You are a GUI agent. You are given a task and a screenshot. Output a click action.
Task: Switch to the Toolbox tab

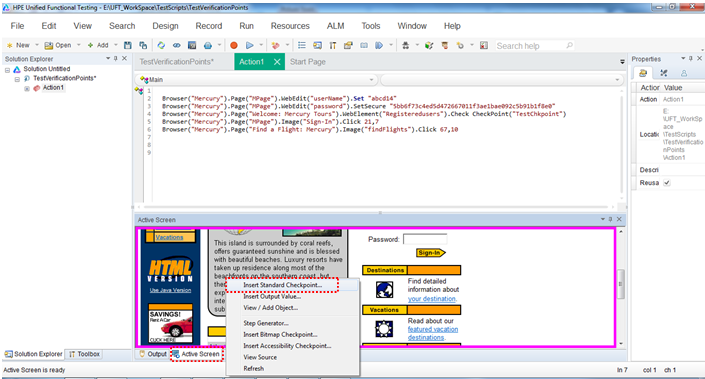click(85, 354)
